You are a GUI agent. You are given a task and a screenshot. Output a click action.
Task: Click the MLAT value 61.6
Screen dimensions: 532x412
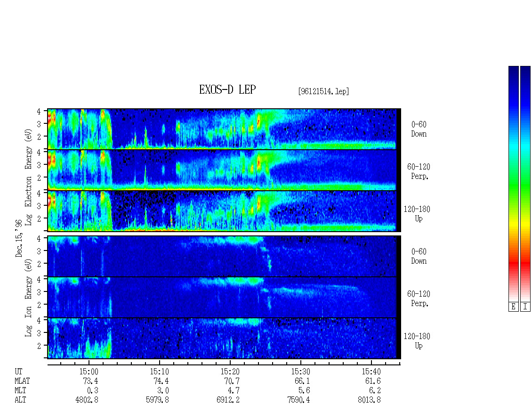click(x=373, y=381)
